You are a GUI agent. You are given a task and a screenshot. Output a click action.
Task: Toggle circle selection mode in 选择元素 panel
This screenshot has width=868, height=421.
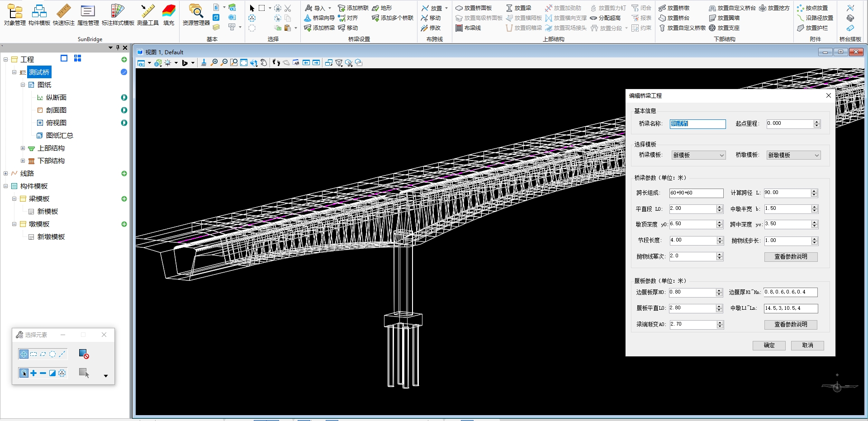point(52,354)
